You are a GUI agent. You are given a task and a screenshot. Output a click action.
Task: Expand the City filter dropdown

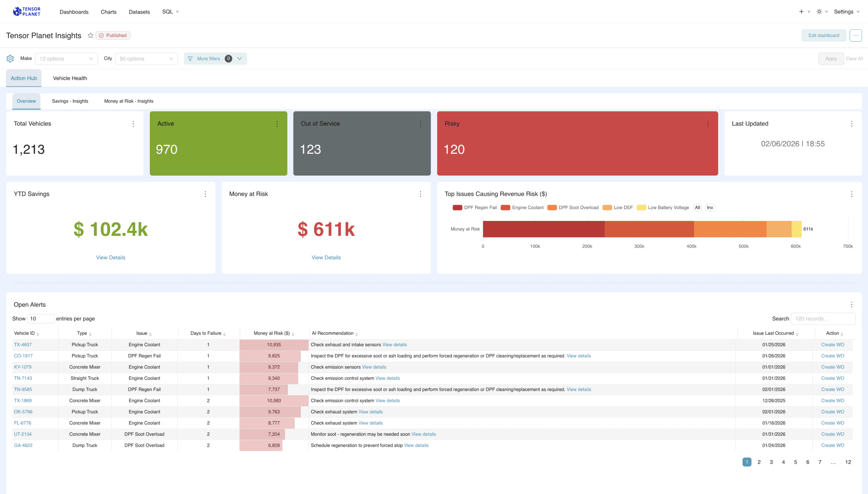click(x=146, y=59)
